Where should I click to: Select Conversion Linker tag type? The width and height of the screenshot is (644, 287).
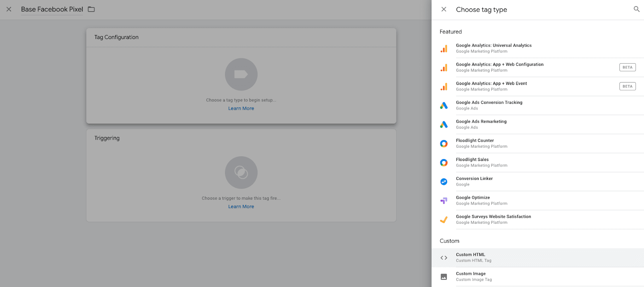(538, 182)
